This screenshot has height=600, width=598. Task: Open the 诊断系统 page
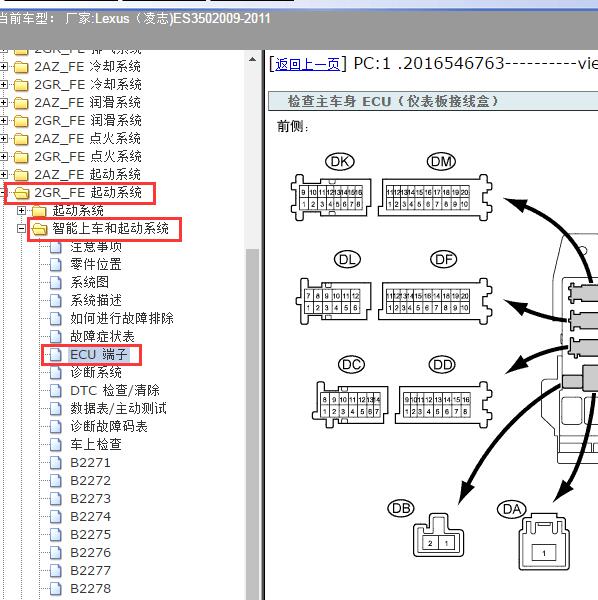[x=96, y=373]
